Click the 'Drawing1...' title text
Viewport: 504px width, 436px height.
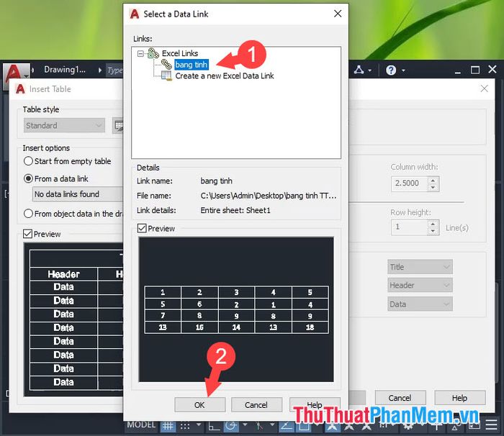click(65, 70)
